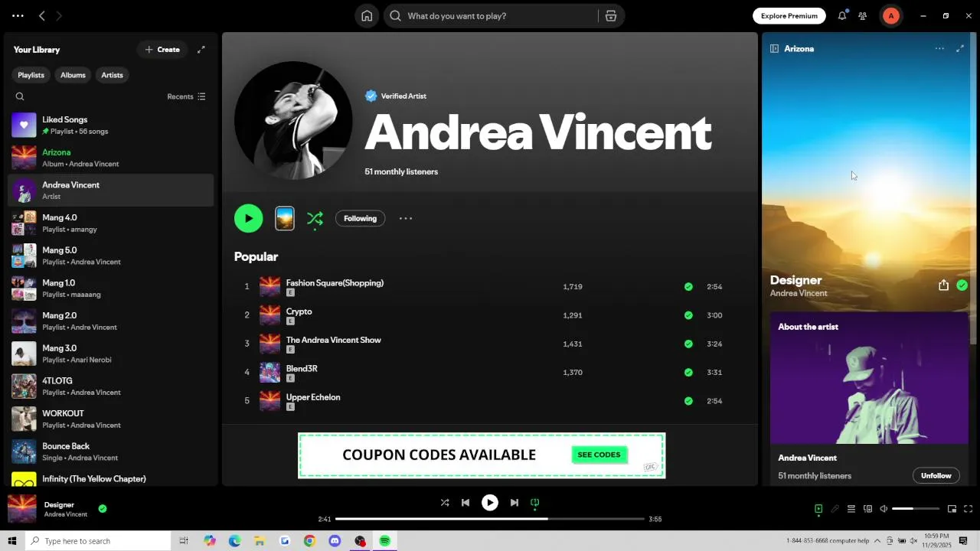Image resolution: width=980 pixels, height=551 pixels.
Task: Open the Arizona album in library
Action: pos(110,158)
